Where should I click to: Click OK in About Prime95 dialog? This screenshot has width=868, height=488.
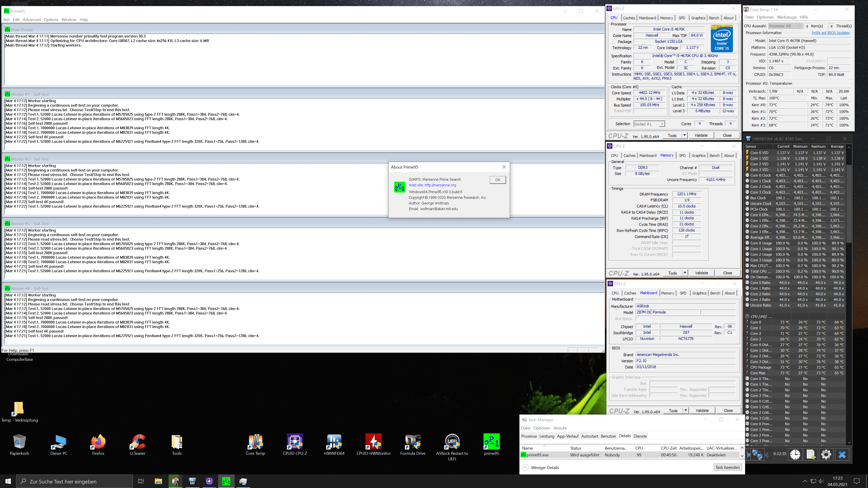(x=498, y=180)
